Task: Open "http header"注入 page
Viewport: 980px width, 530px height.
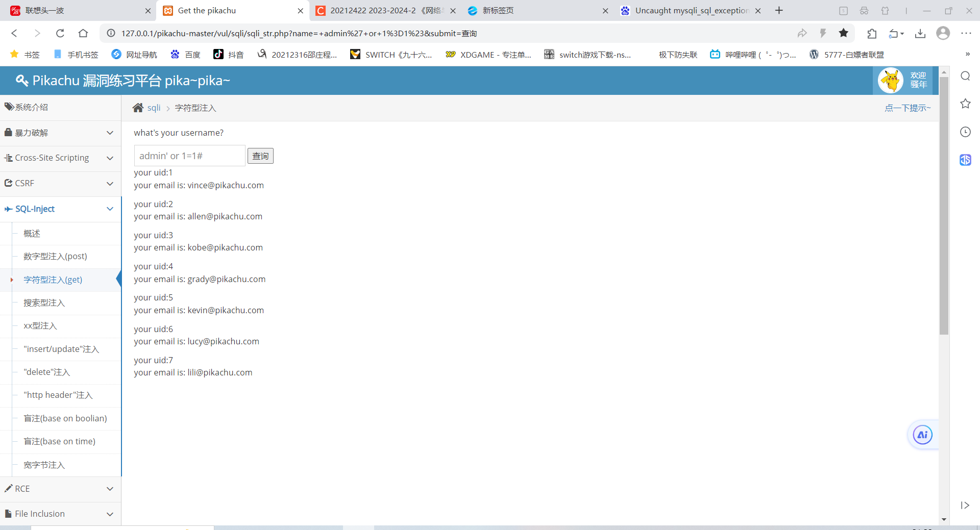Action: click(x=58, y=395)
